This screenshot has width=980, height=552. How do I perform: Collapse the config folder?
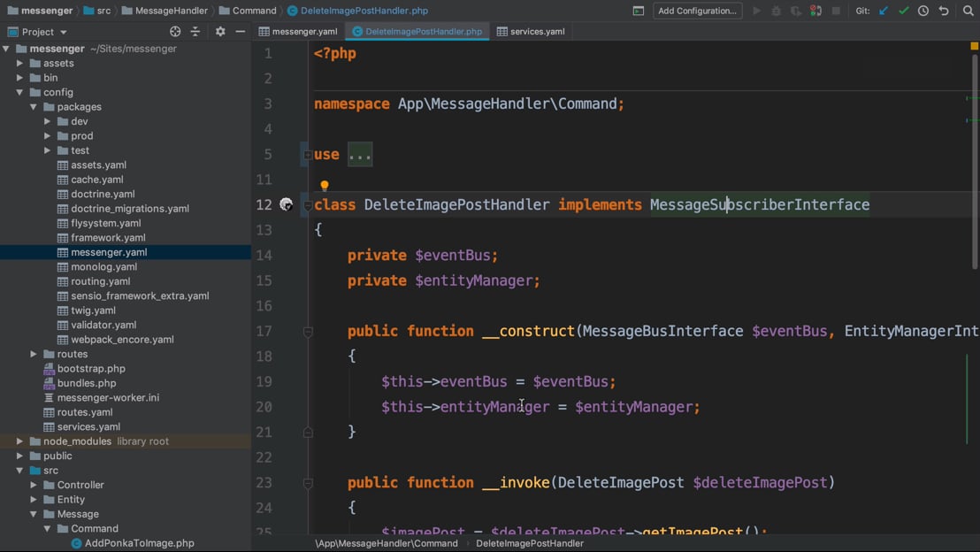pyautogui.click(x=19, y=92)
